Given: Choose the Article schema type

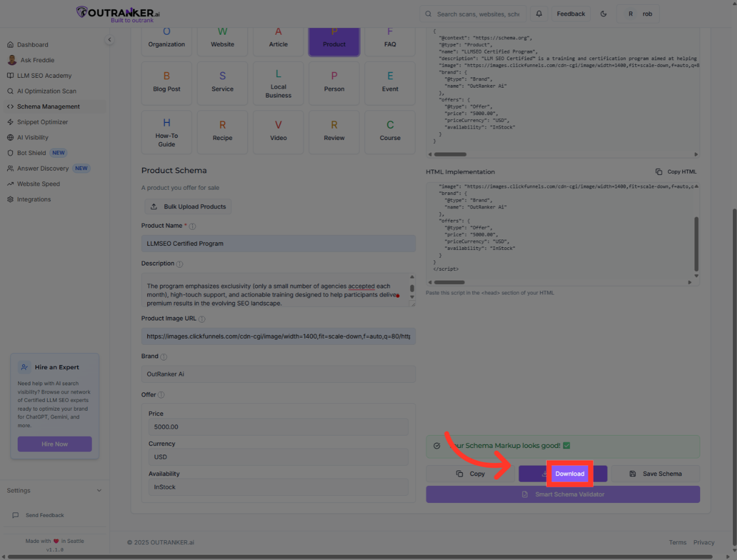Looking at the screenshot, I should click(278, 41).
